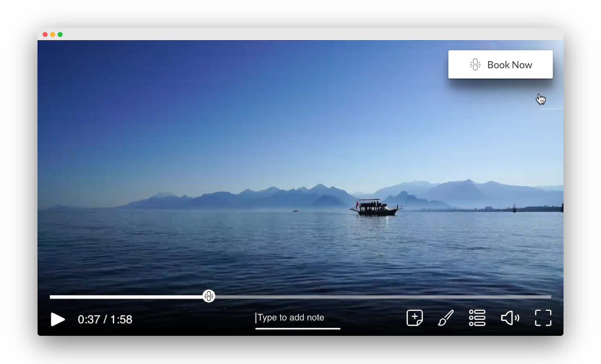601x364 pixels.
Task: Maximize the window with the green button
Action: [60, 35]
